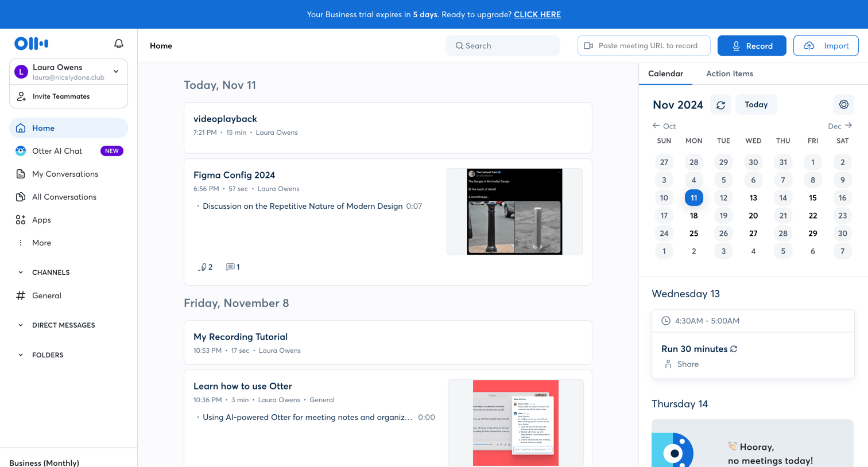Open the Run 30 minutes event

695,349
